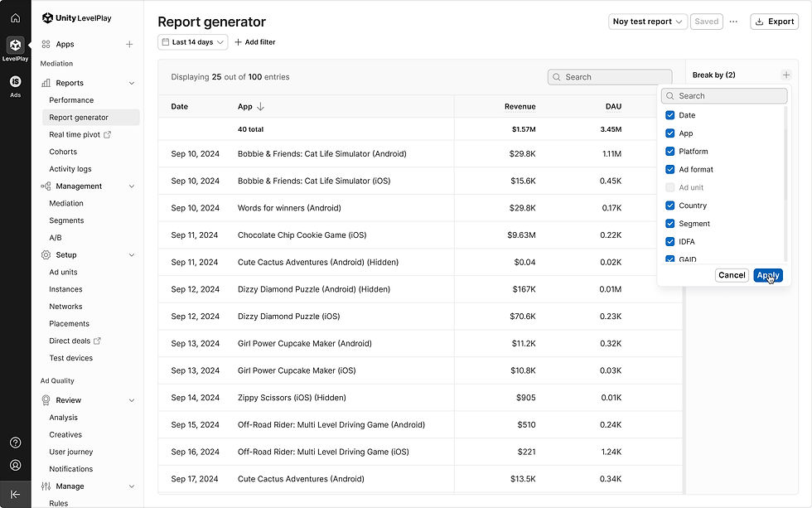Click the Apply button
812x508 pixels.
(768, 275)
